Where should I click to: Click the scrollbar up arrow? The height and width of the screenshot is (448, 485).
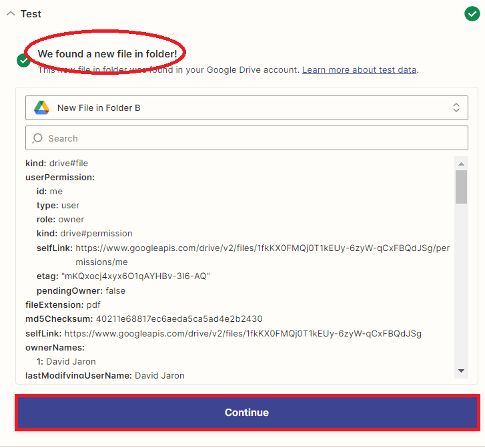(461, 163)
